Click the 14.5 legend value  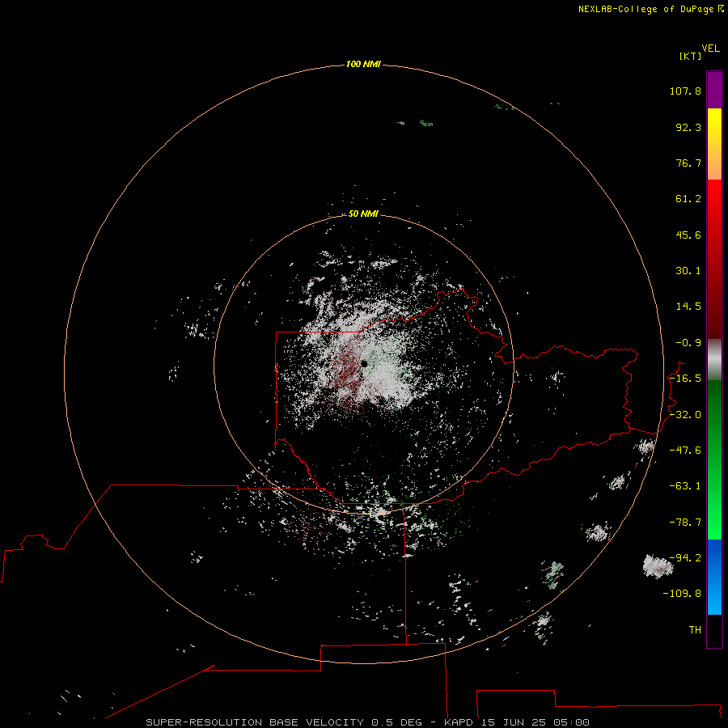688,307
